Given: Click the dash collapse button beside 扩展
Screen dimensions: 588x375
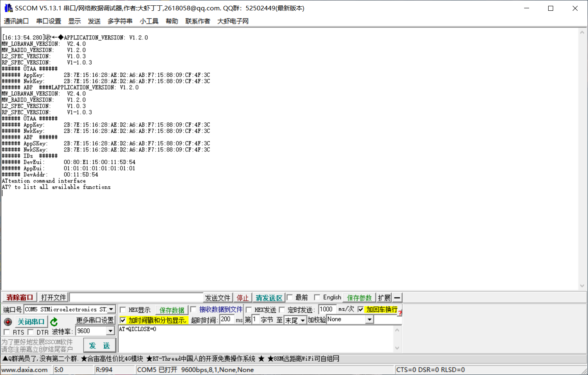Looking at the screenshot, I should (397, 297).
